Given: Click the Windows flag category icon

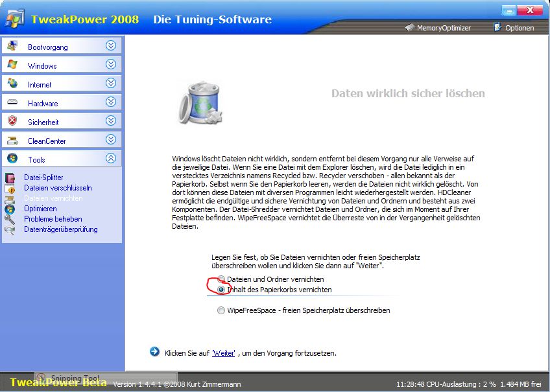Looking at the screenshot, I should tap(12, 64).
